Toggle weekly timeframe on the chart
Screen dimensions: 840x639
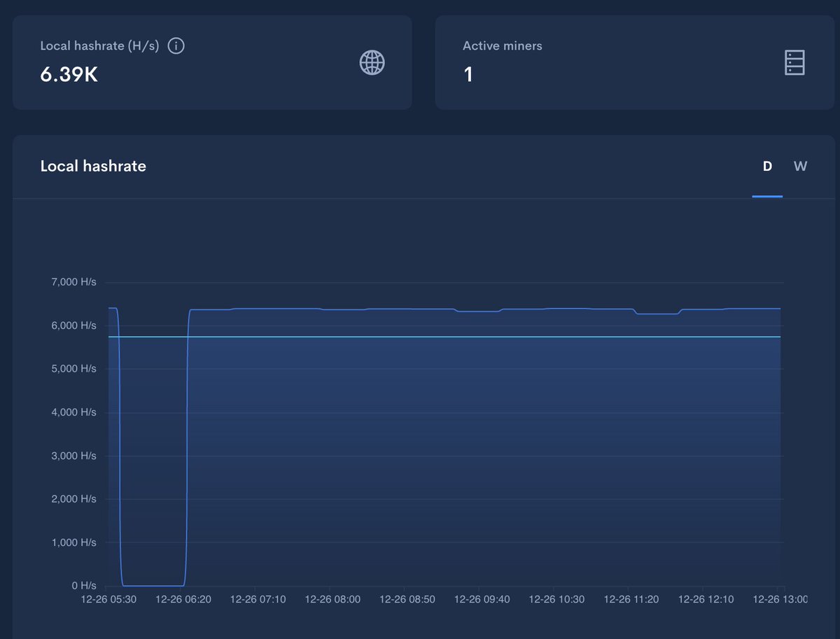[x=800, y=166]
